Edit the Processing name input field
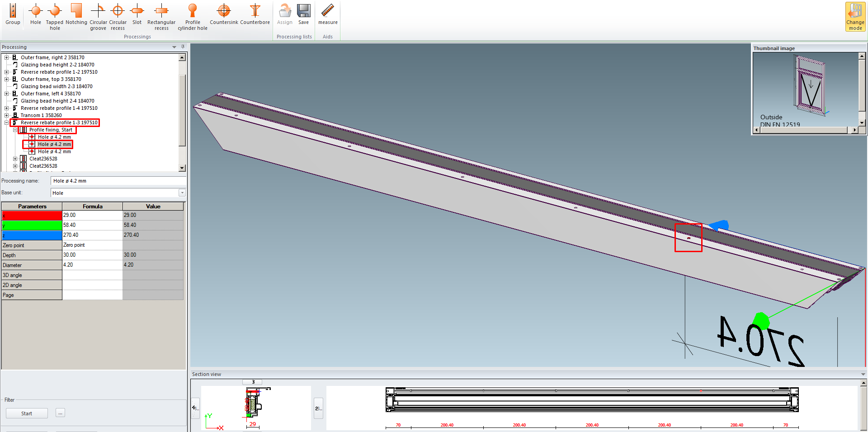868x432 pixels. pos(118,181)
